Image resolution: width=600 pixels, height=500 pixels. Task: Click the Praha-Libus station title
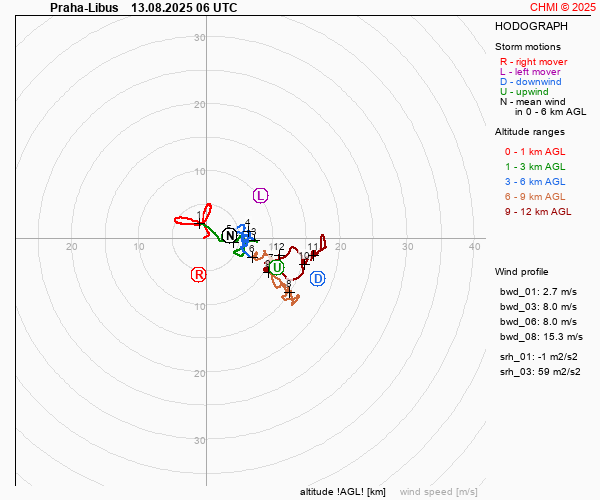(x=84, y=8)
